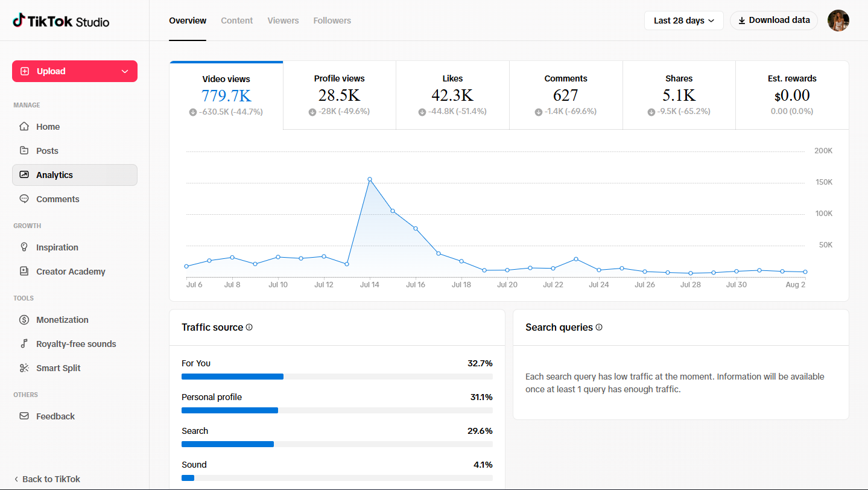This screenshot has width=868, height=490.
Task: Click the Back to TikTok link
Action: [47, 479]
